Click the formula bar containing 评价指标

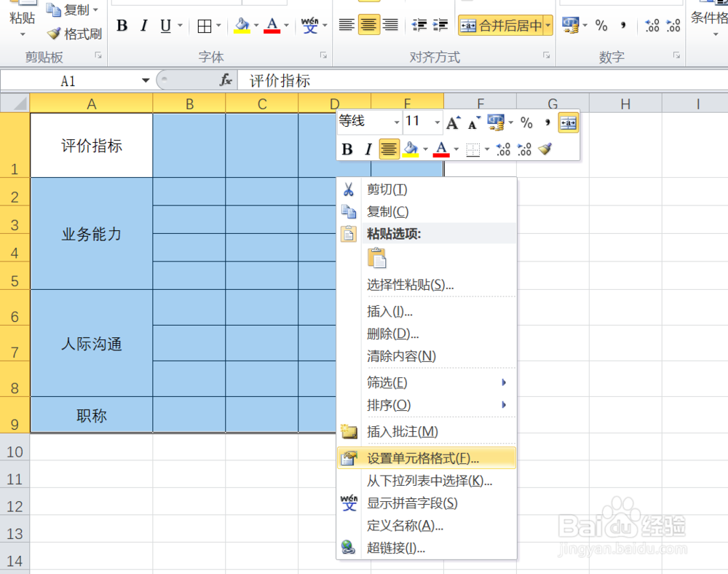pyautogui.click(x=483, y=80)
